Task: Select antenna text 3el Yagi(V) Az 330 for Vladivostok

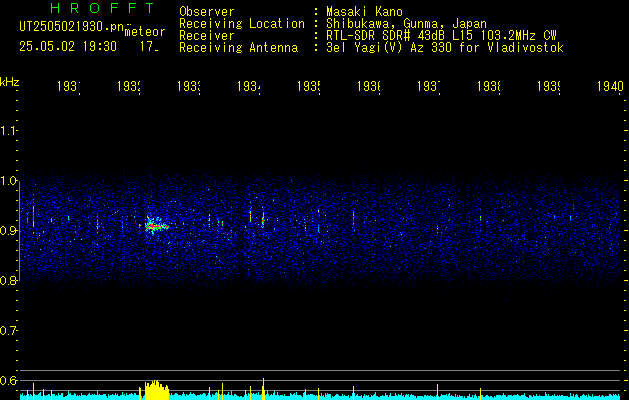Action: 445,48
